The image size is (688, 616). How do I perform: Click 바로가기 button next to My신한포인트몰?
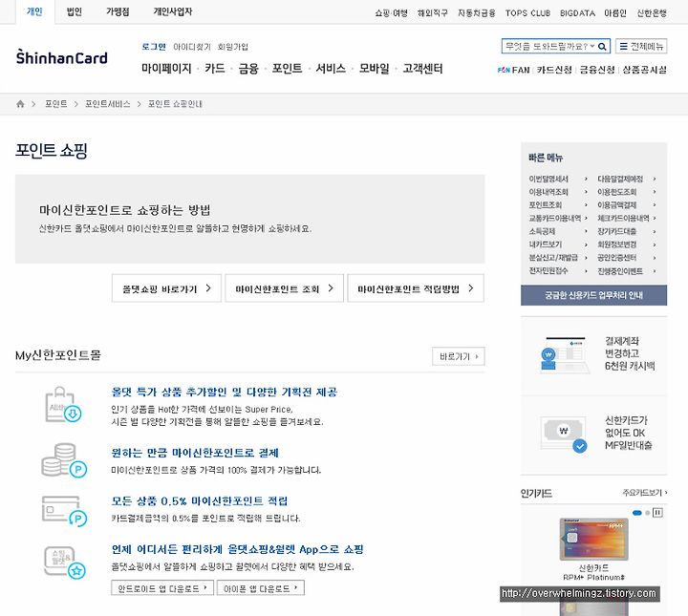[459, 356]
